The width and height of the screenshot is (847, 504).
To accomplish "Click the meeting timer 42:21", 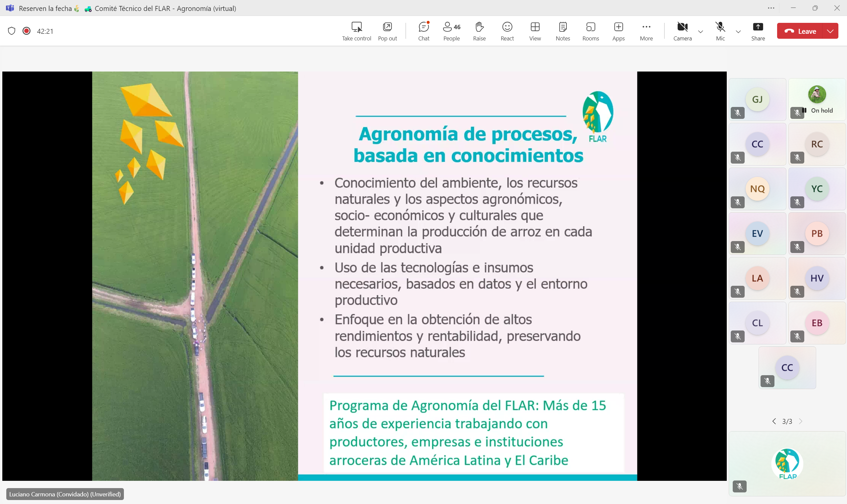I will point(45,31).
